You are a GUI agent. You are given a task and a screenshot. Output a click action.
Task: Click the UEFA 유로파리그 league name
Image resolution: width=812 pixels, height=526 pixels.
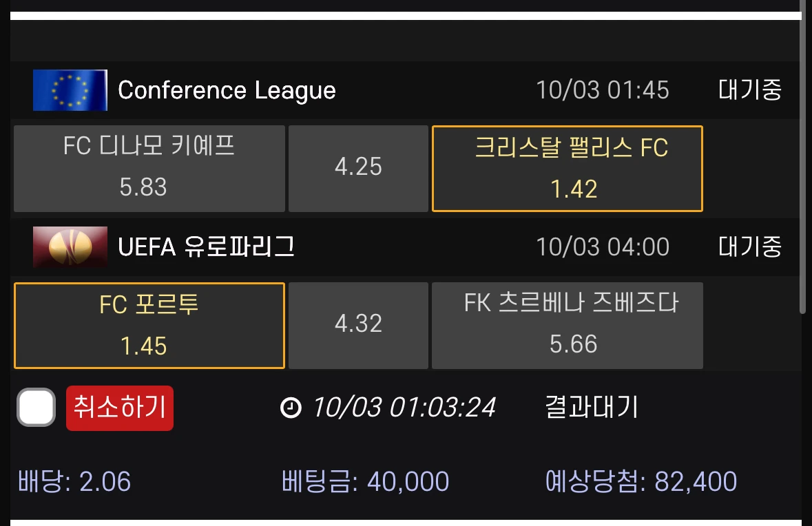point(206,246)
